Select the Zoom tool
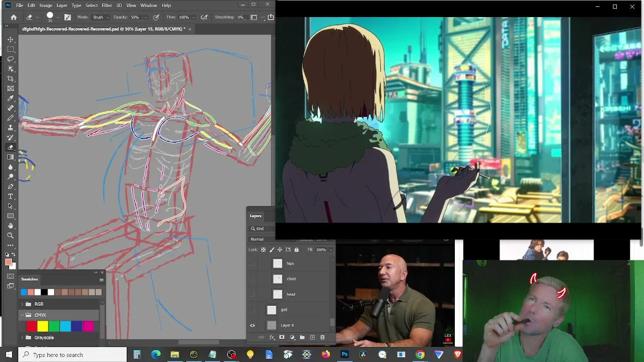Screen dimensions: 644x362 coord(11,235)
